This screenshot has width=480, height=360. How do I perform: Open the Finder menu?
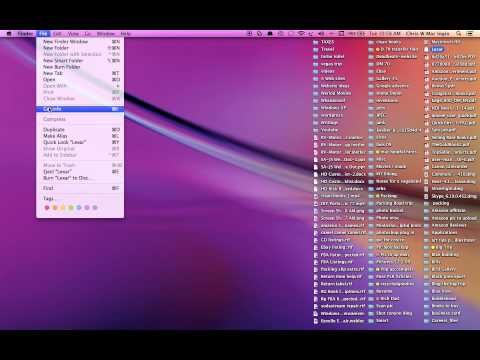pyautogui.click(x=25, y=34)
